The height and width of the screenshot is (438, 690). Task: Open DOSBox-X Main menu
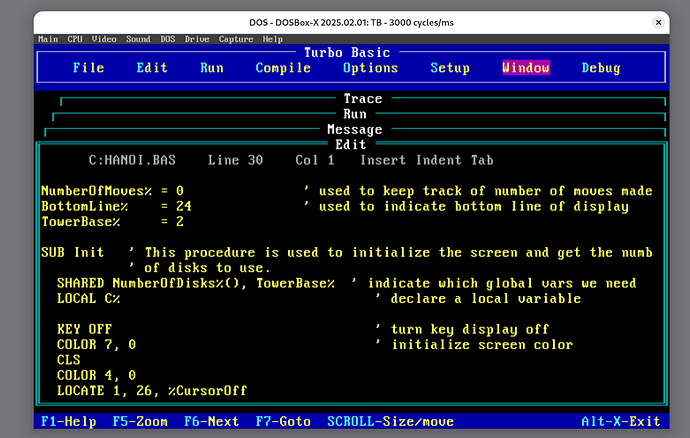coord(48,39)
